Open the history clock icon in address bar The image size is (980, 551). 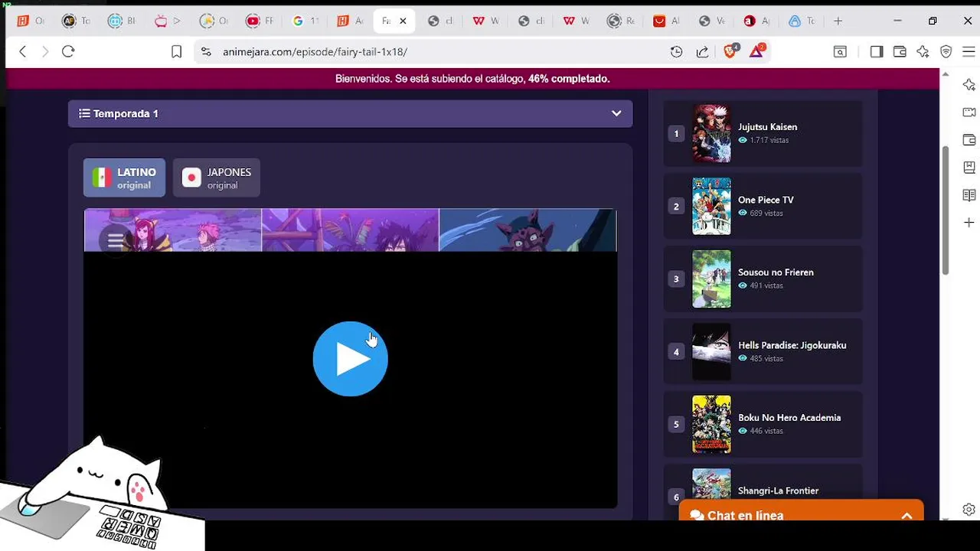pyautogui.click(x=676, y=51)
